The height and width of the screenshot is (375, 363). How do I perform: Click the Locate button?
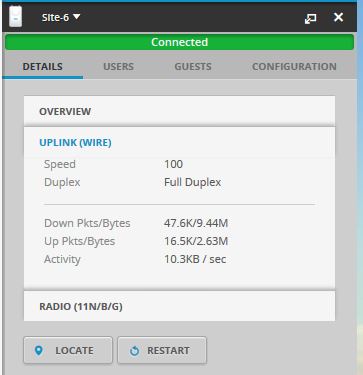68,350
